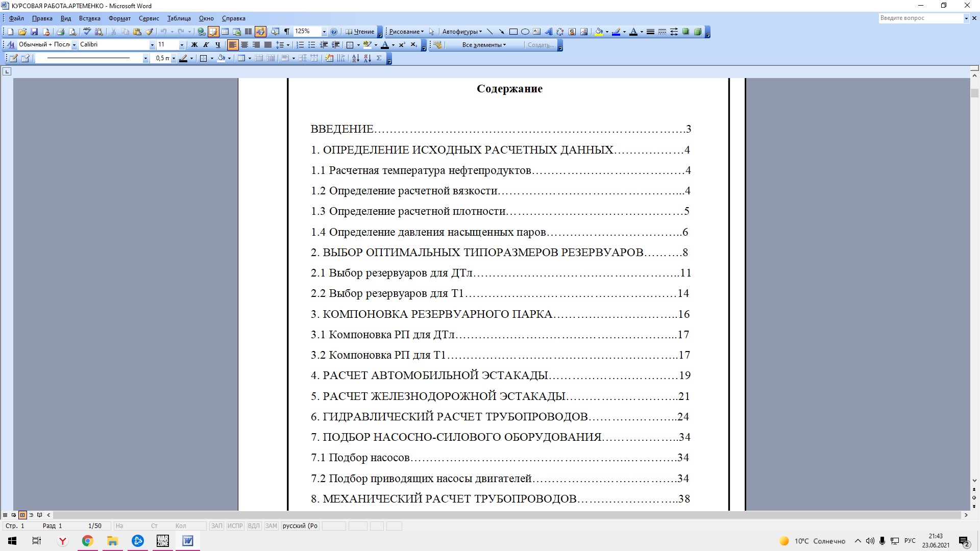Select the Rectangle drawing tool
Screen dimensions: 980x551
(513, 32)
